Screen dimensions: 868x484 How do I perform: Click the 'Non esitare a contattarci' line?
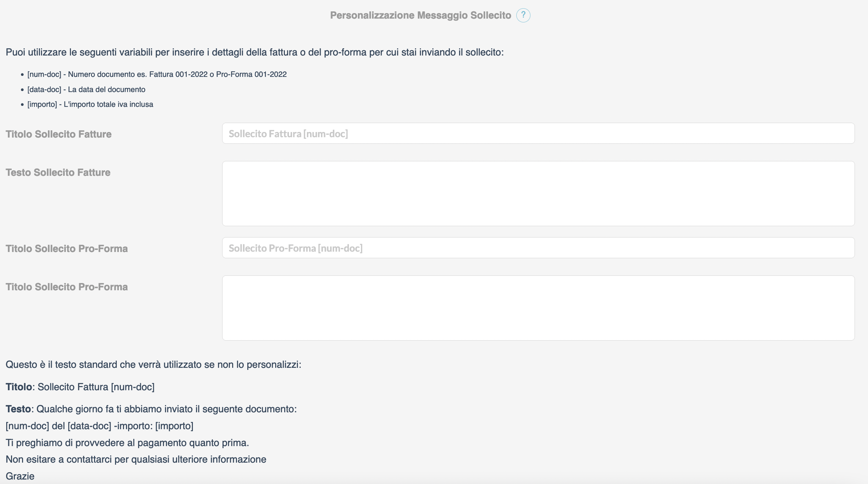[136, 460]
